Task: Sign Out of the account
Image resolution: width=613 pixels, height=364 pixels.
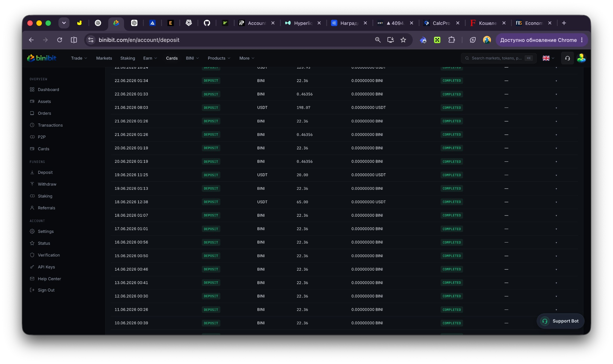Action: pos(46,290)
